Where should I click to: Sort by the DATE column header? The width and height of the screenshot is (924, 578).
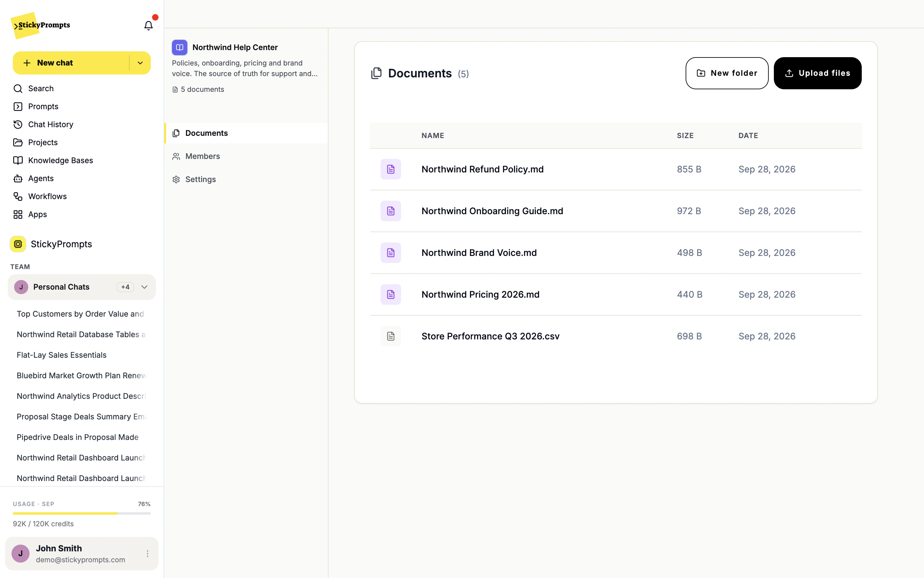pos(749,135)
